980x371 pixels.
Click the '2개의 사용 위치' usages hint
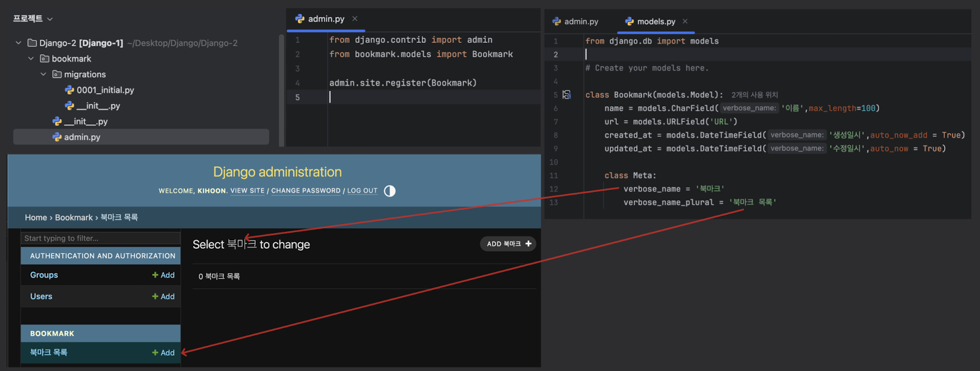click(755, 95)
